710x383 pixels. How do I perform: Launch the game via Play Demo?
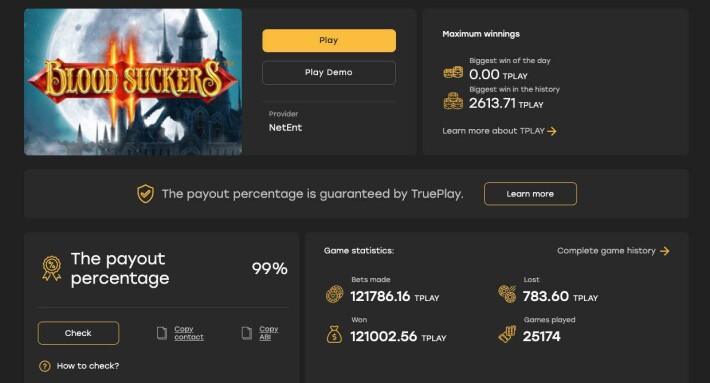(329, 72)
